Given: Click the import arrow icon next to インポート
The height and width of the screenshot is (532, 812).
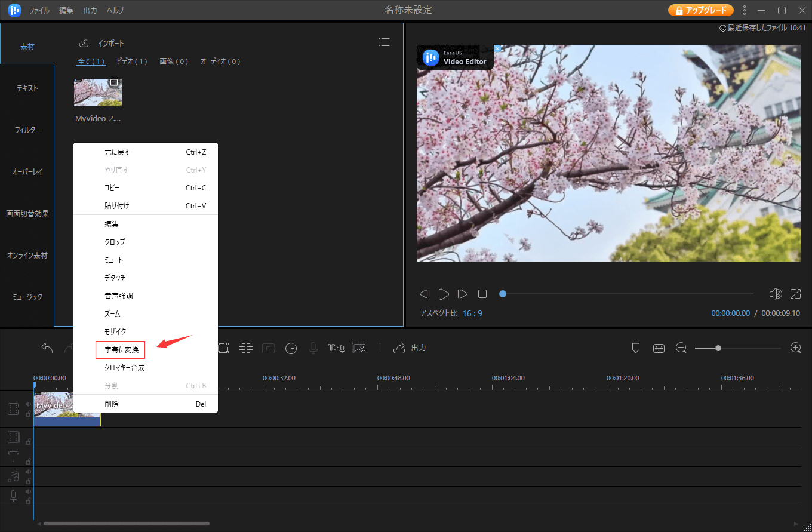Looking at the screenshot, I should (84, 43).
